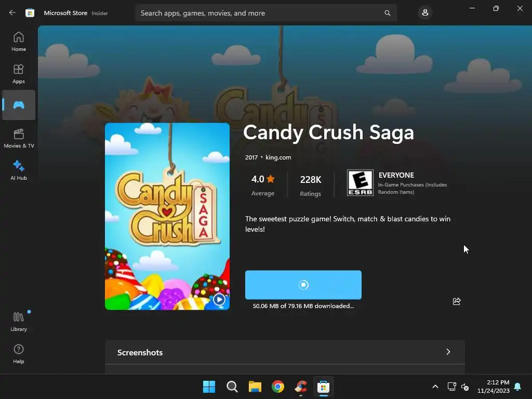
Task: Click the 4.0 average star rating
Action: [x=263, y=185]
